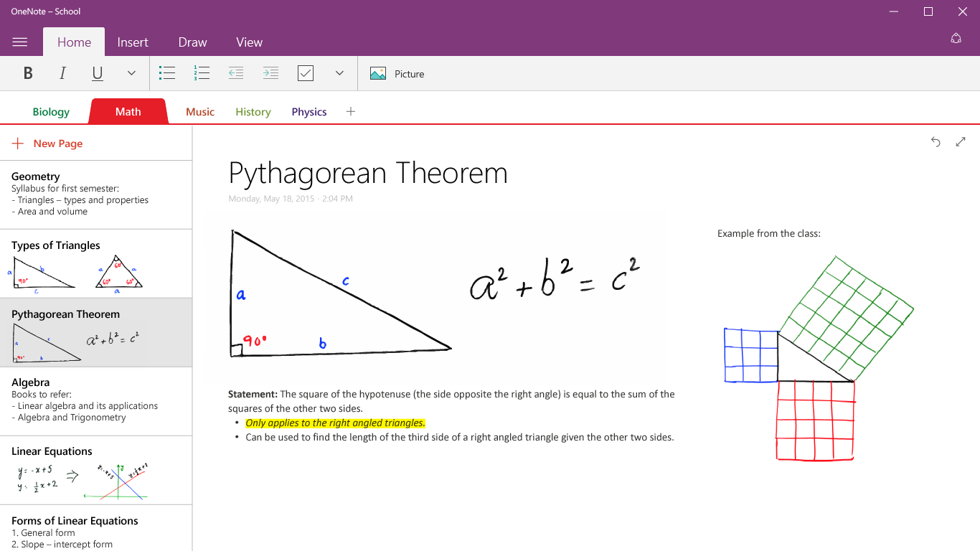Apply italic formatting

(62, 72)
